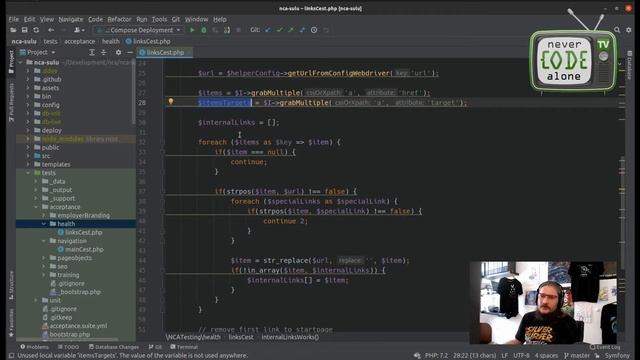
Task: Collapse the acceptance folder
Action: click(x=36, y=207)
